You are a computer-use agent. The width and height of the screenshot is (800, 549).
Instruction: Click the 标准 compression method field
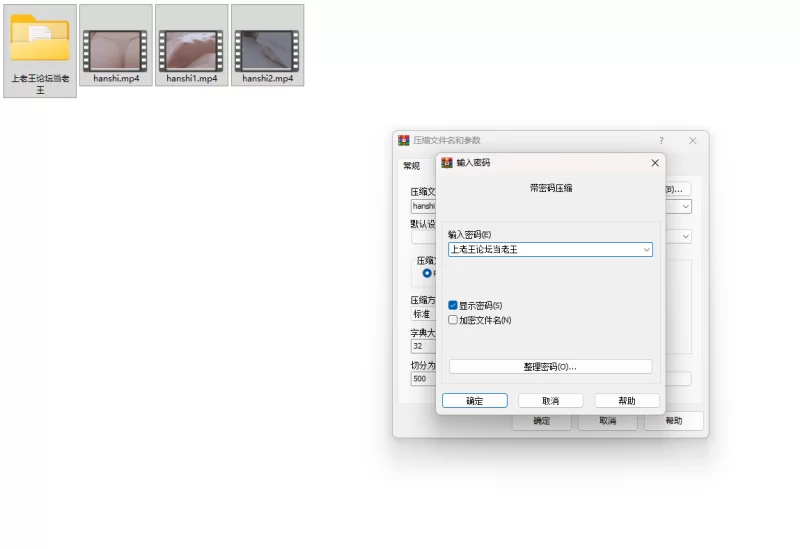[x=423, y=314]
